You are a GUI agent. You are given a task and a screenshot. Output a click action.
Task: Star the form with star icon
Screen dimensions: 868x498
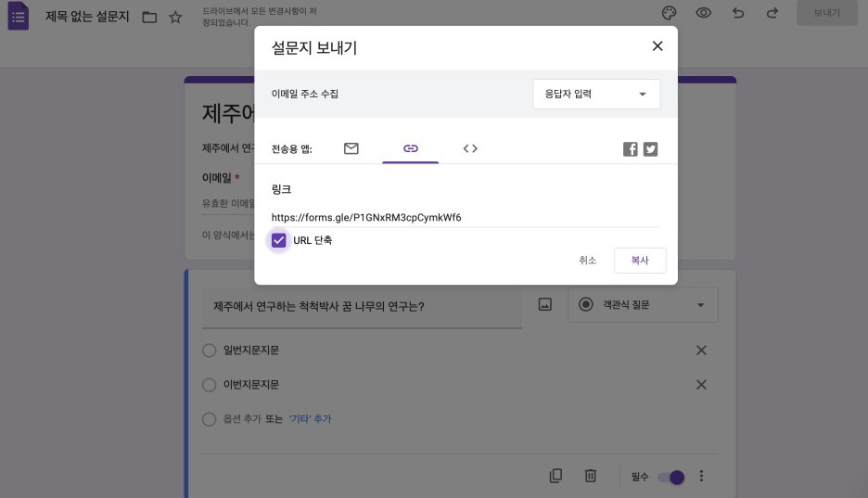pyautogui.click(x=175, y=17)
